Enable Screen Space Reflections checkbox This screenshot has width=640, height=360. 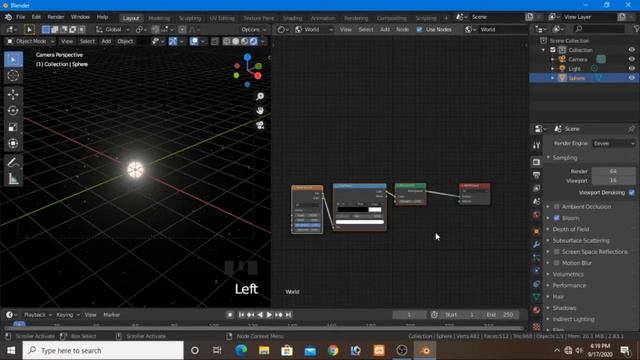tap(557, 252)
